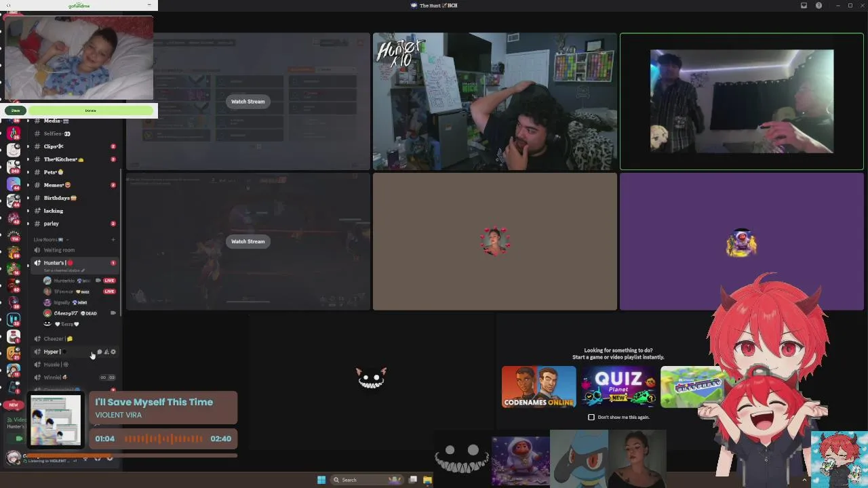Expand thread arrow beside parley channel
Viewport: 868px width, 488px height.
point(28,224)
